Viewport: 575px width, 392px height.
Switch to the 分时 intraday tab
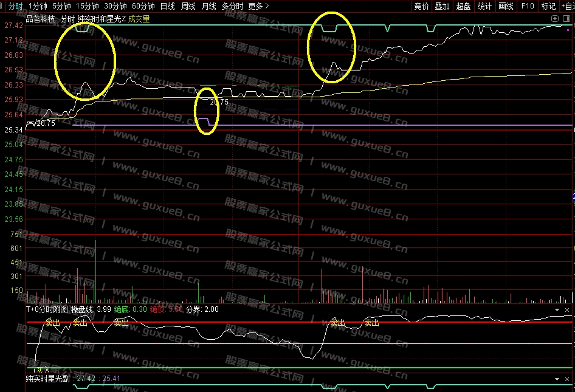12,6
